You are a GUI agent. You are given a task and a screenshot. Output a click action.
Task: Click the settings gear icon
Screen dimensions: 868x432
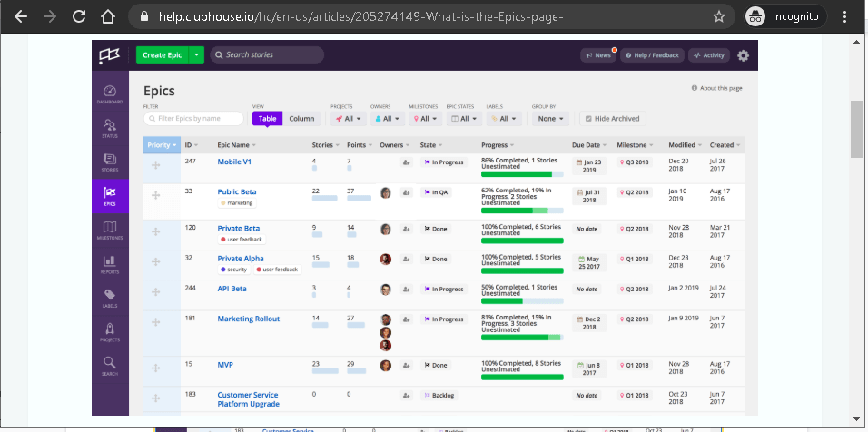click(x=743, y=55)
